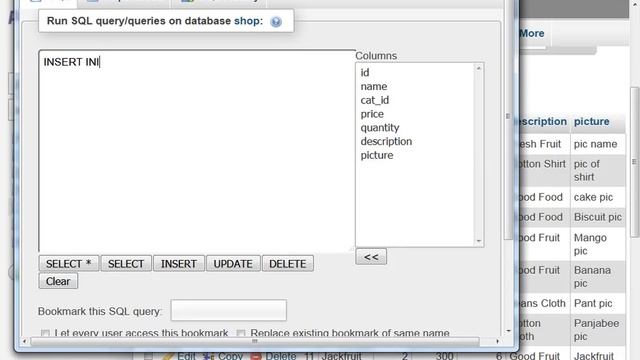
Task: Click the 'Pant pic' cell
Action: 598,303
